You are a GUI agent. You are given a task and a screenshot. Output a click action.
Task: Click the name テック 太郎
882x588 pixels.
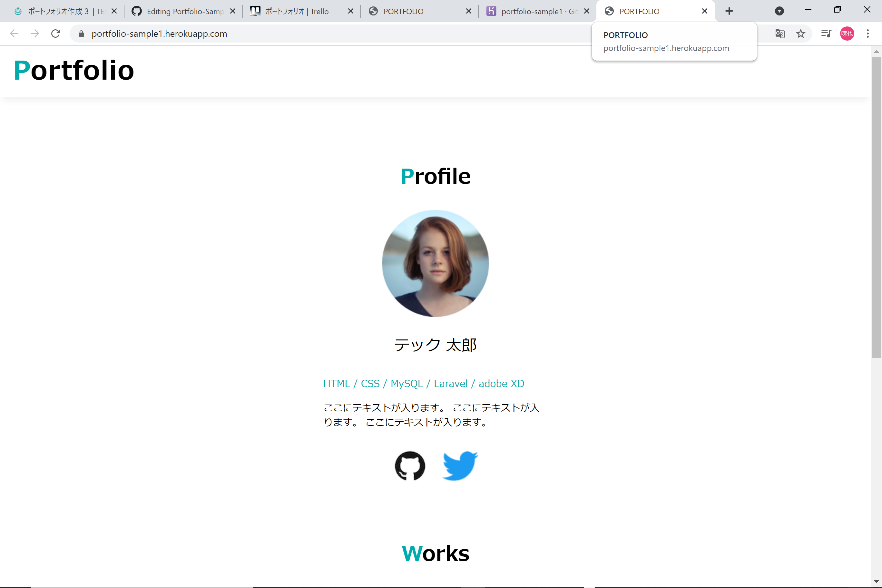[436, 345]
